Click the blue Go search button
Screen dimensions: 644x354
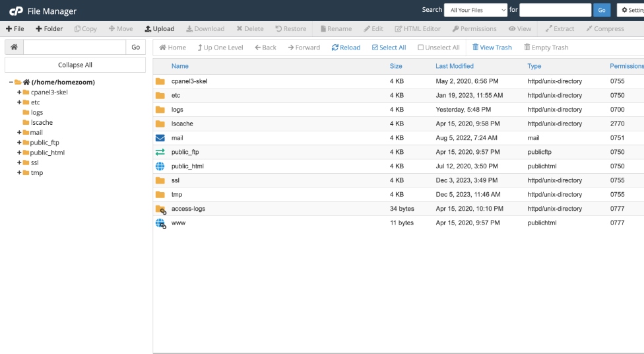602,10
